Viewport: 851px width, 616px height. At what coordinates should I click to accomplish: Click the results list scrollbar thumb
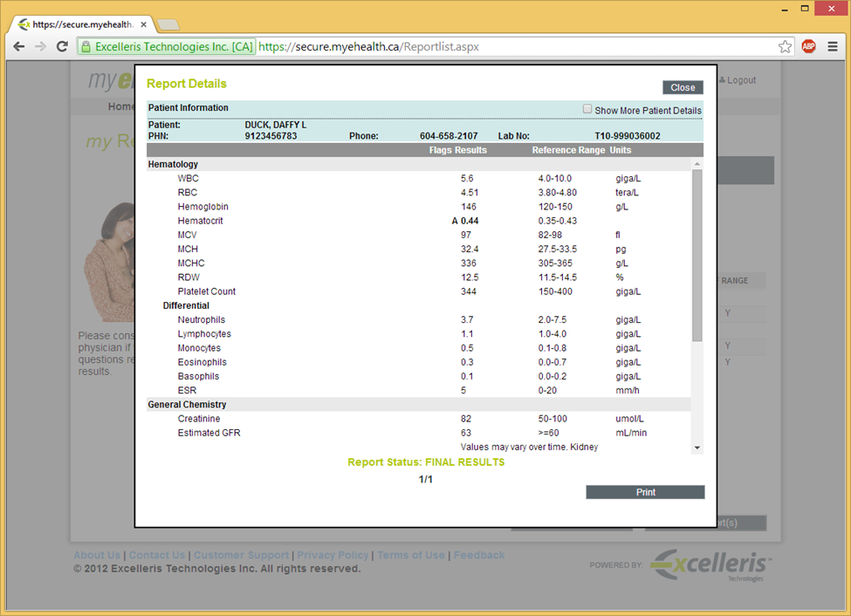click(x=697, y=253)
